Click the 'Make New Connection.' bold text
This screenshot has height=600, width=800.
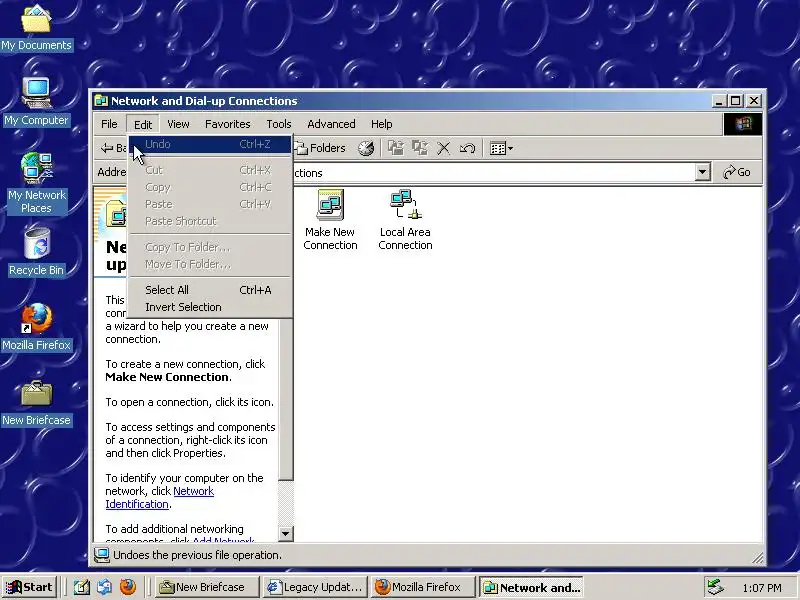coord(168,377)
